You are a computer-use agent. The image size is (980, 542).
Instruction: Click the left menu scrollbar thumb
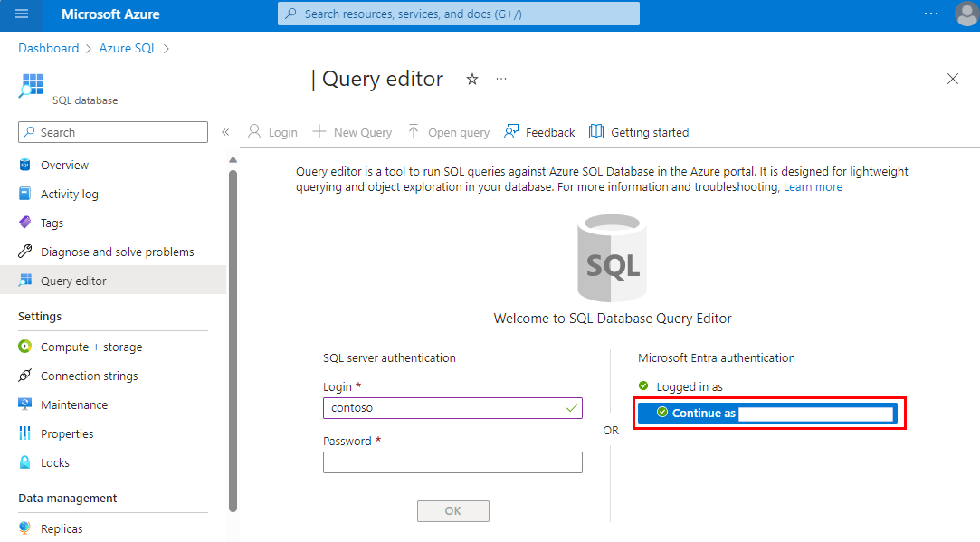[233, 341]
